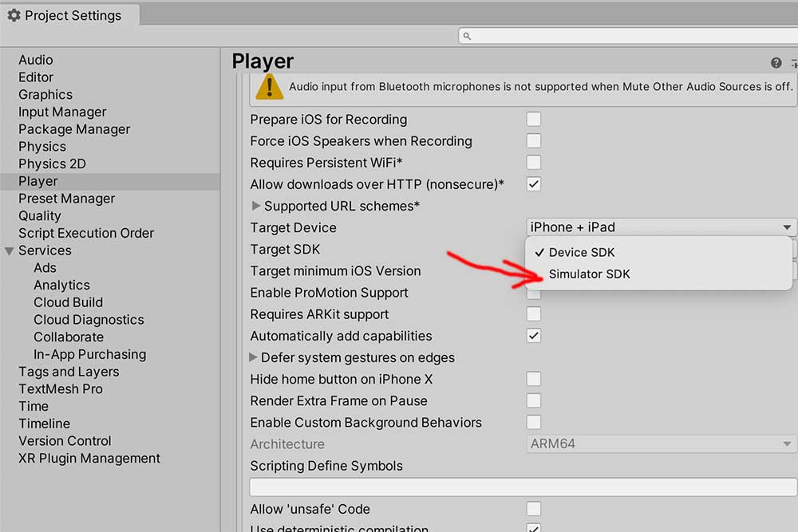Viewport: 798px width, 532px height.
Task: Toggle Requires Persistent WiFi checkbox
Action: point(533,163)
